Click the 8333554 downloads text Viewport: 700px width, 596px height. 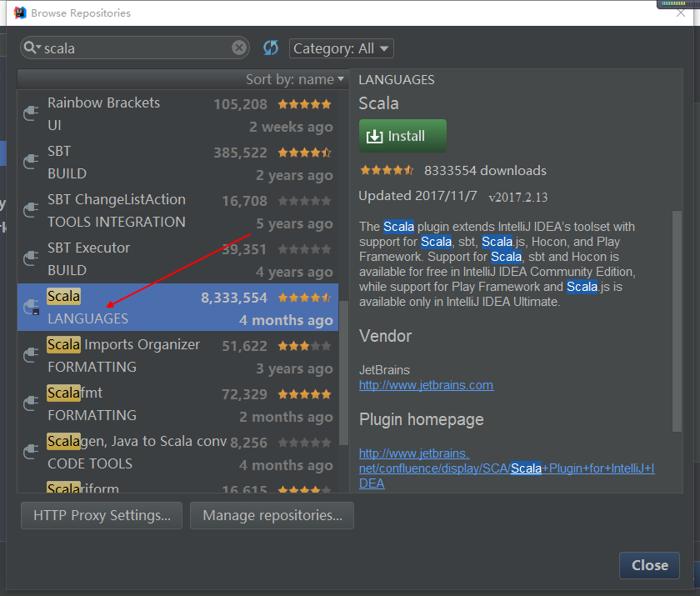coord(485,171)
